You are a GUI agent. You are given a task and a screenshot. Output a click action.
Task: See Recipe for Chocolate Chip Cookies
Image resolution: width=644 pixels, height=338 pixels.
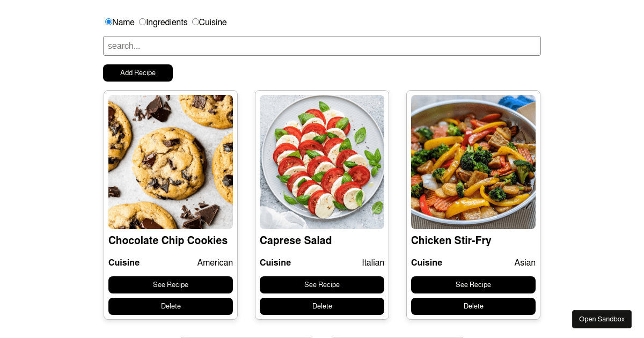pyautogui.click(x=171, y=285)
